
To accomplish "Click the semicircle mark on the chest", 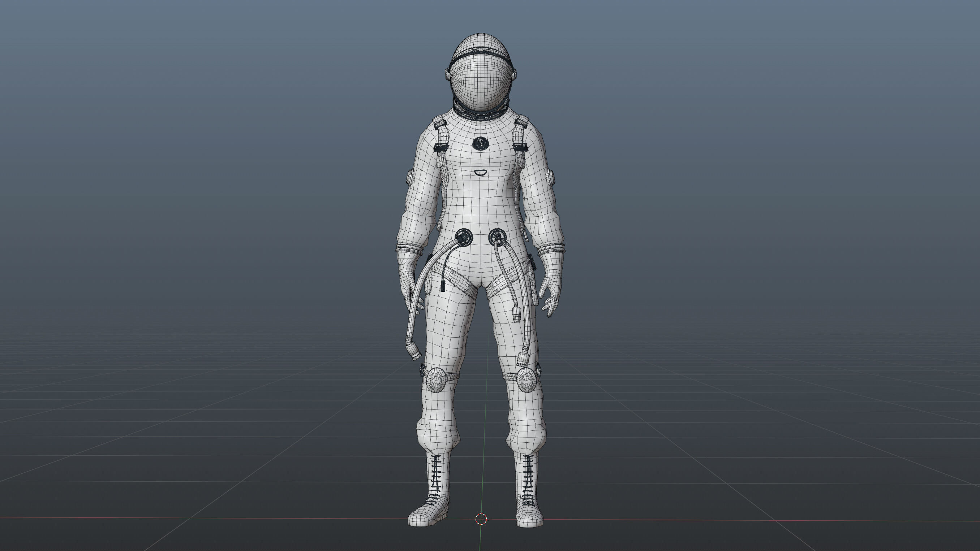I will point(480,173).
